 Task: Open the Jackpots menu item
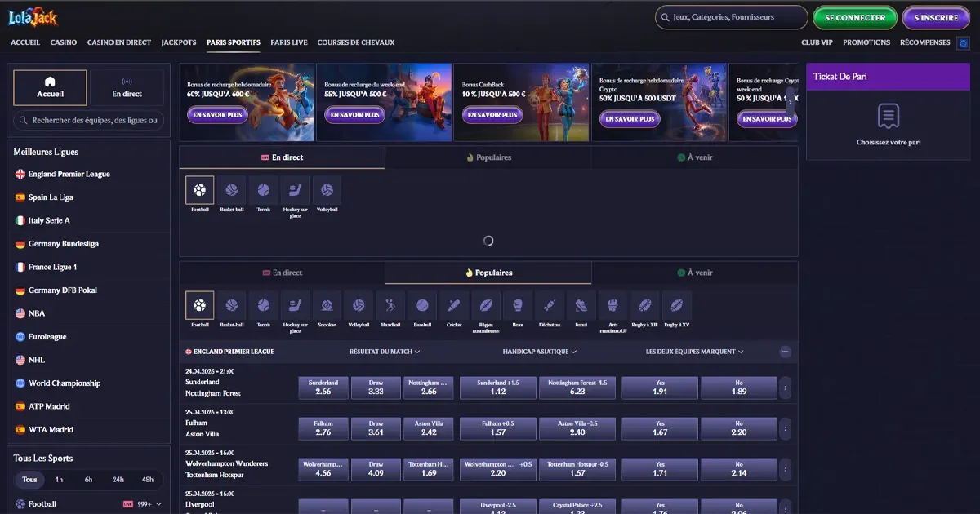[179, 42]
